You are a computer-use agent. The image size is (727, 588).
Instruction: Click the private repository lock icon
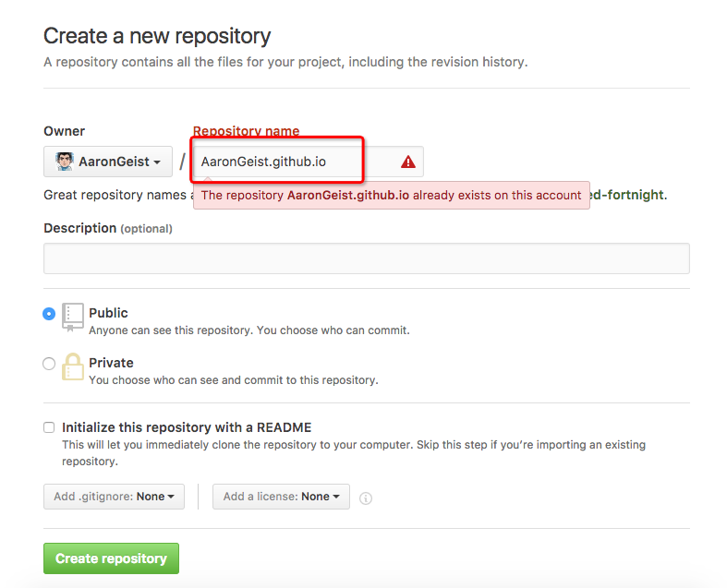click(72, 366)
